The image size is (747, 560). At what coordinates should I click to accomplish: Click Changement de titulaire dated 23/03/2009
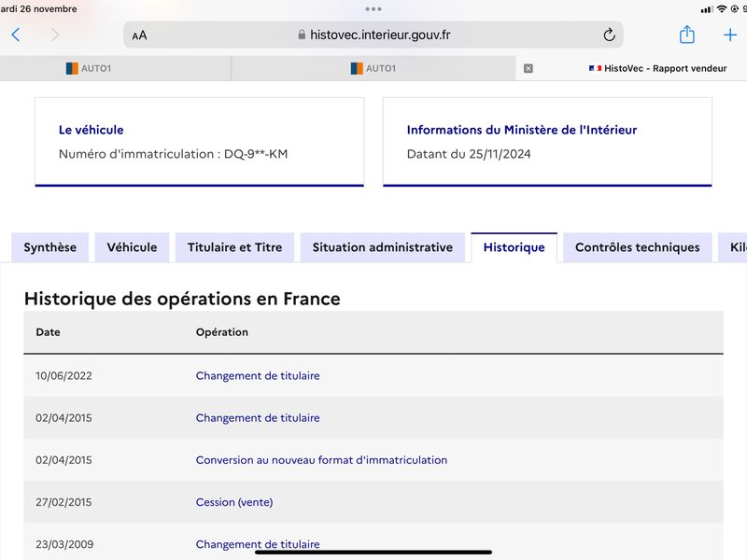click(258, 544)
